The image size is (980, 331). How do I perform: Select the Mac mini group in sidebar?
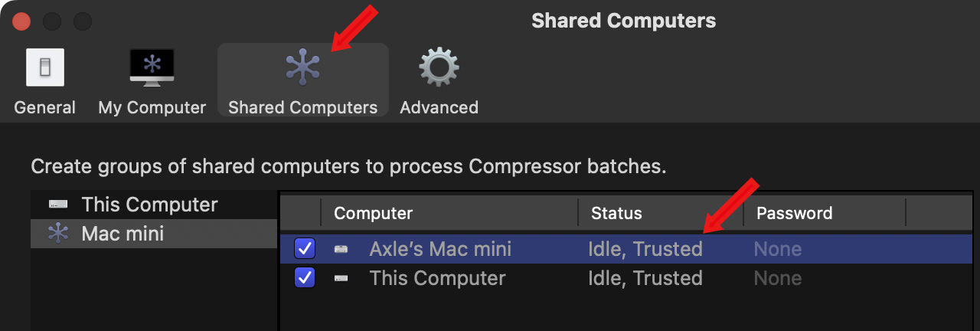[122, 234]
